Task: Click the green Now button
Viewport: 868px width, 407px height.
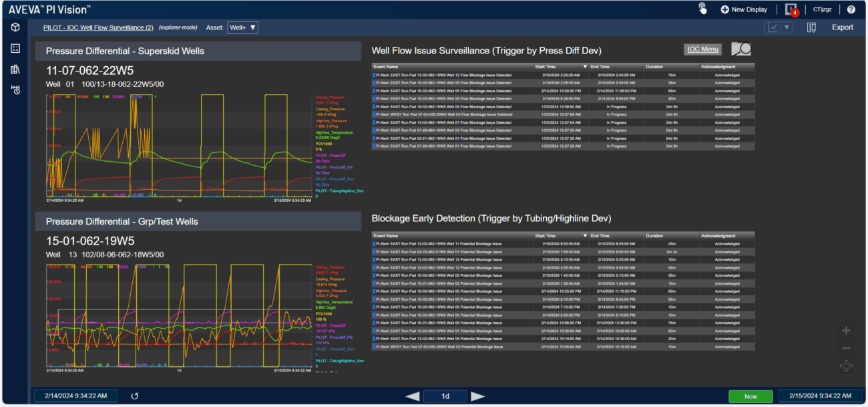Action: pos(750,396)
